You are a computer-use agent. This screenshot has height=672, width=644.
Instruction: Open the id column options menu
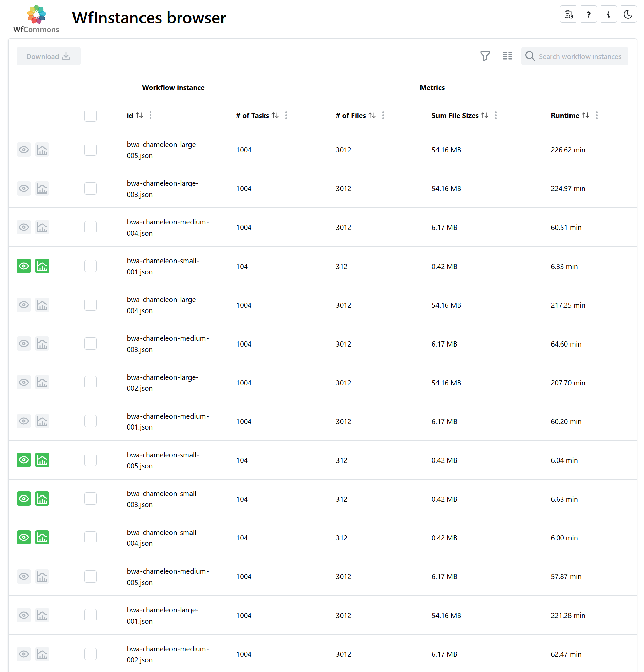pos(150,115)
